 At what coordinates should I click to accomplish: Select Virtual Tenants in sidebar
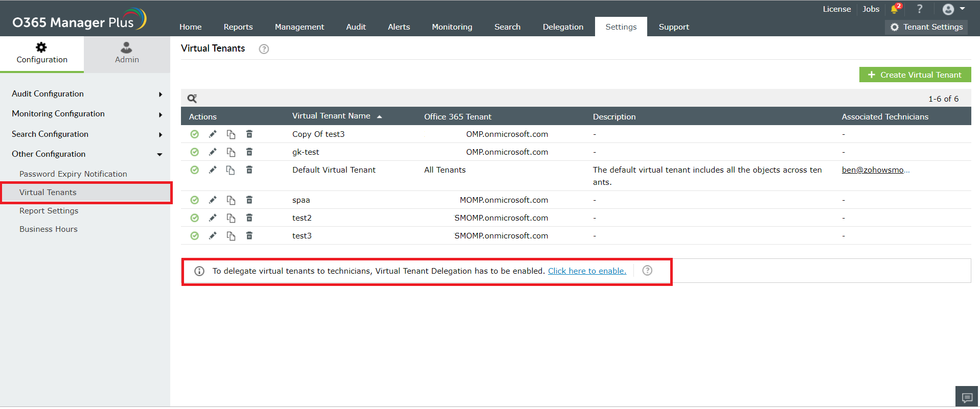[x=86, y=193]
